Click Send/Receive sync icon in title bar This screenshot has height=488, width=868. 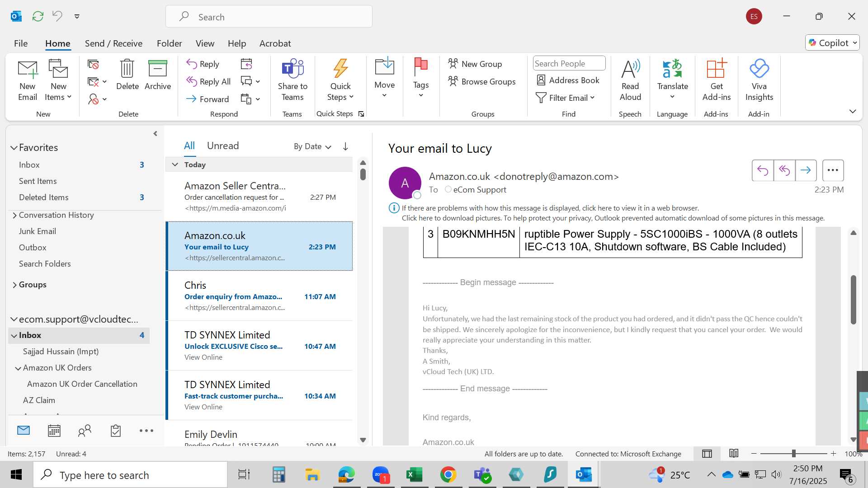coord(38,16)
